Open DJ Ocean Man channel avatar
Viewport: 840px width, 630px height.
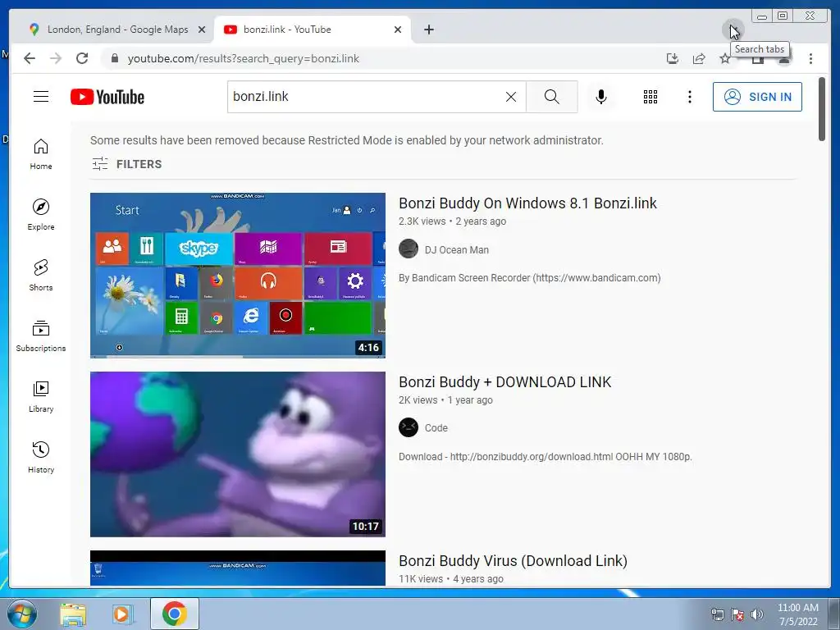[x=409, y=249]
